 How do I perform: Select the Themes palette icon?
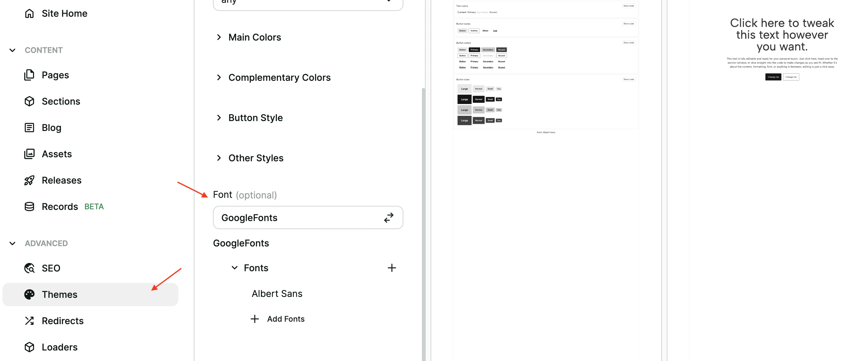pos(30,294)
